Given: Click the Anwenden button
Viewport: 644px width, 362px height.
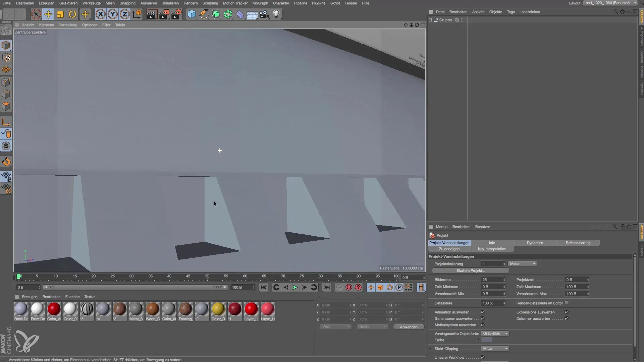Looking at the screenshot, I should coord(409,327).
